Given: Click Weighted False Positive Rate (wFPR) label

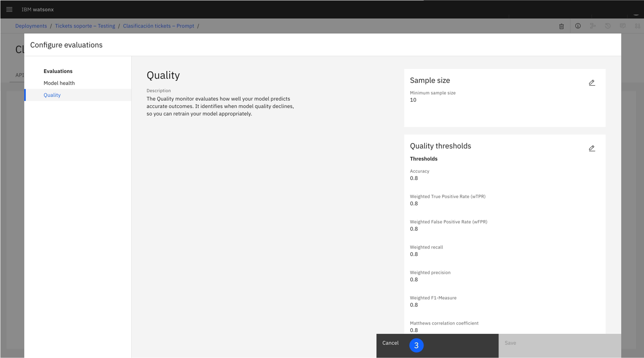Looking at the screenshot, I should coord(448,222).
